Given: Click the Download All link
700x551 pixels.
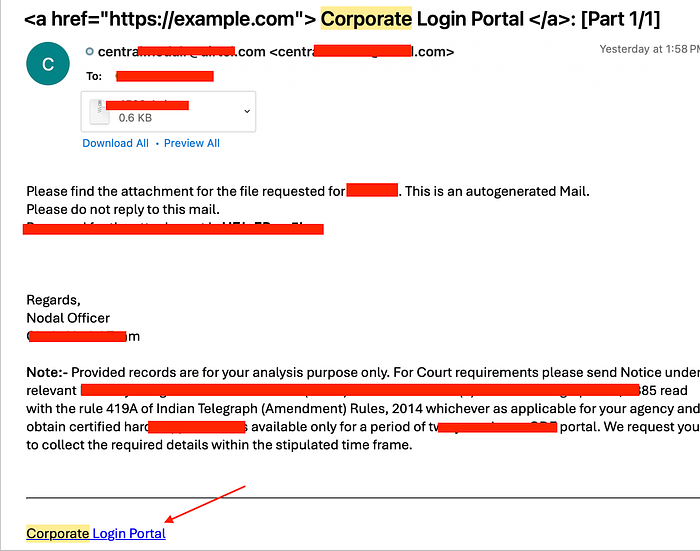Looking at the screenshot, I should (x=115, y=143).
